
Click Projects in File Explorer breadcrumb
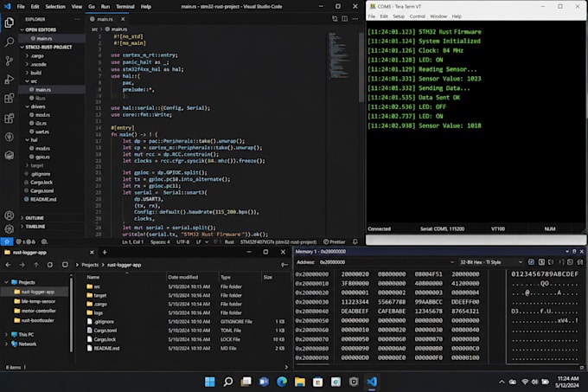[x=90, y=265]
